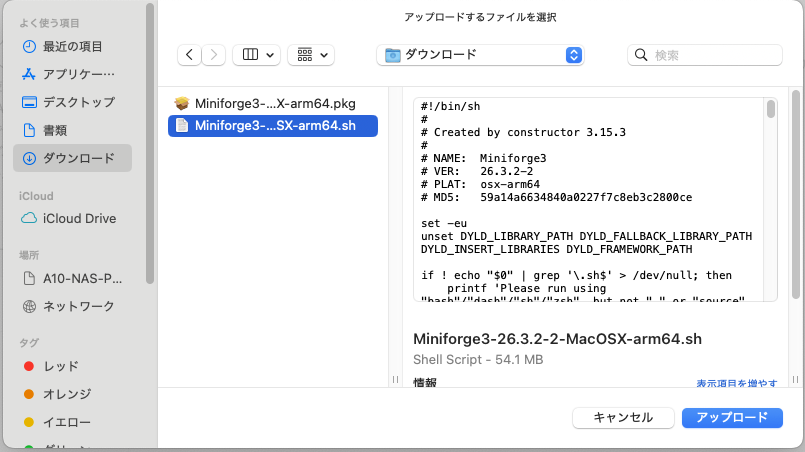Screen dimensions: 805x452
Task: Click the script preview text area
Action: (x=589, y=199)
